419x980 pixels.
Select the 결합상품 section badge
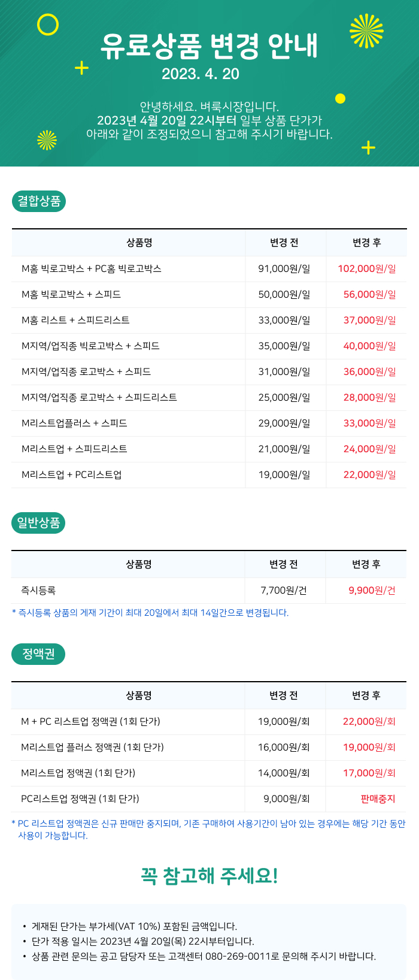pos(39,201)
